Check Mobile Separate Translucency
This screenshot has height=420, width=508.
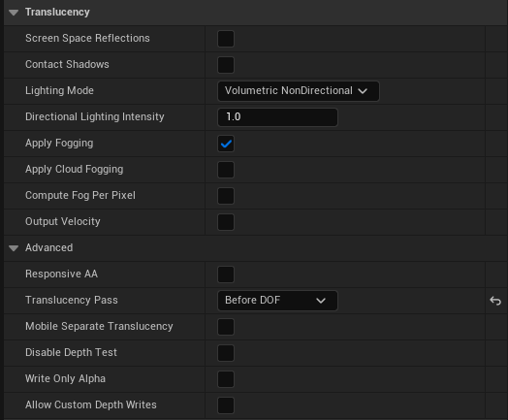(x=226, y=327)
